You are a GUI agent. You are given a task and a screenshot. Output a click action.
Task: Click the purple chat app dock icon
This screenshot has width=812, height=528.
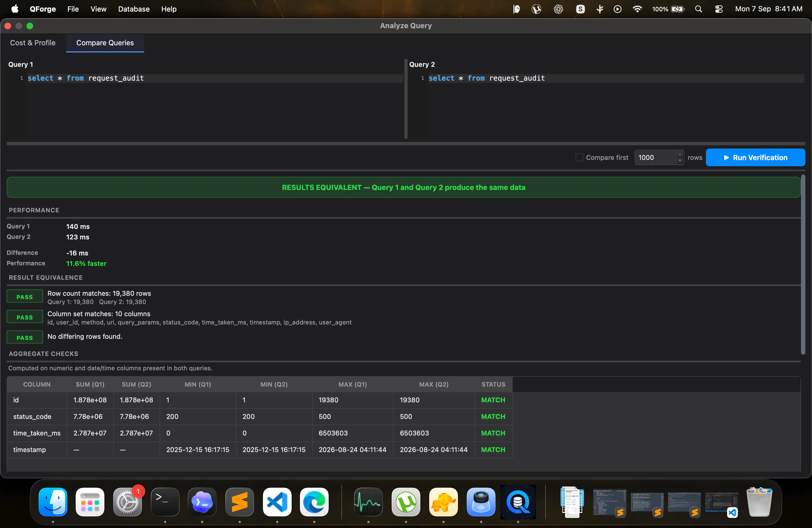point(202,502)
